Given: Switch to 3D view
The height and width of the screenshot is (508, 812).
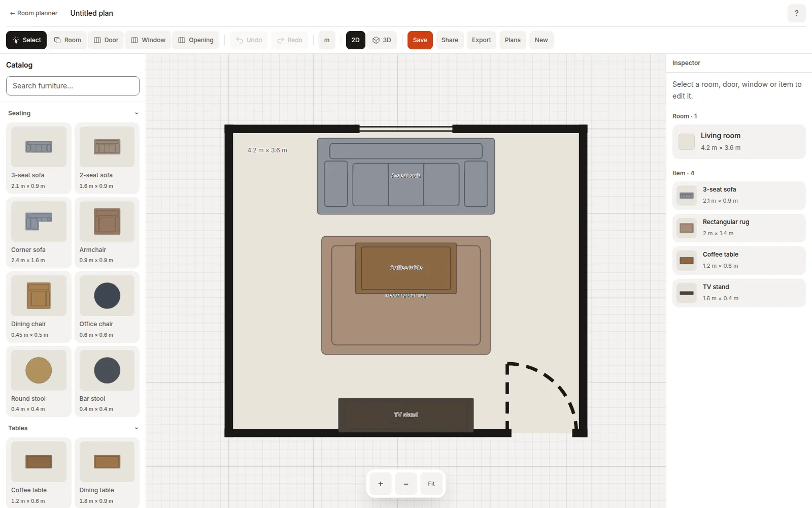Looking at the screenshot, I should pos(382,40).
